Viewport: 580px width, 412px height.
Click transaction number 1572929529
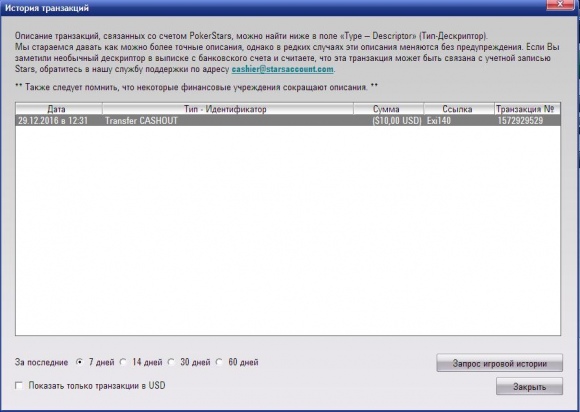pos(520,121)
